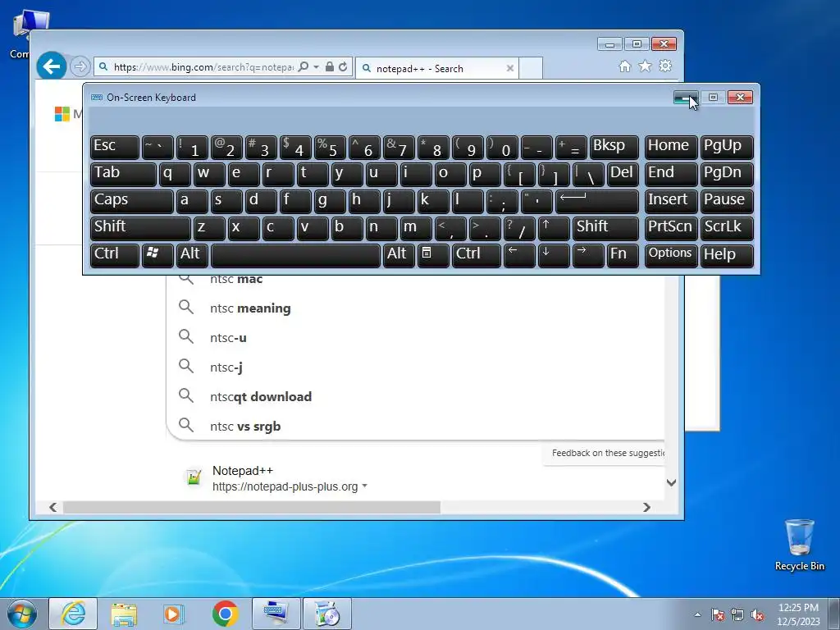Viewport: 840px width, 630px height.
Task: Click the Internet Explorer forward arrow
Action: coord(80,66)
